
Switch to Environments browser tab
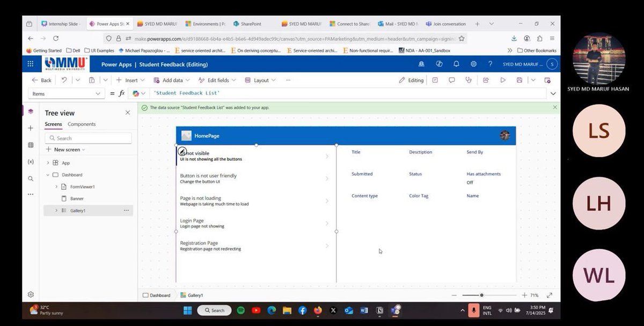pyautogui.click(x=205, y=24)
